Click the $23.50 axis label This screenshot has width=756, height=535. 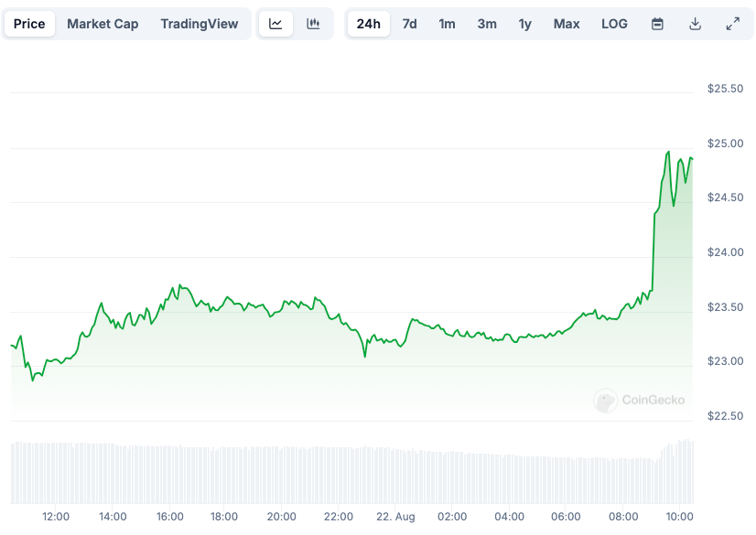[x=725, y=306]
